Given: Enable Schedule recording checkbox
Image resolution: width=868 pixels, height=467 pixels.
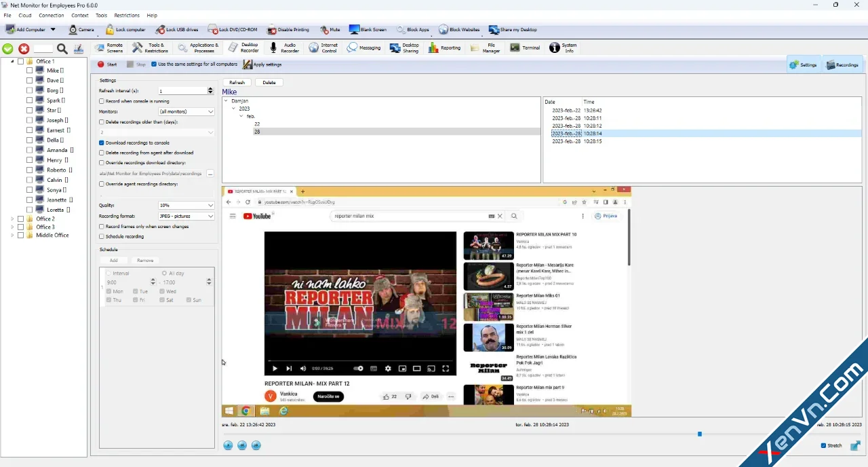Looking at the screenshot, I should coord(102,237).
